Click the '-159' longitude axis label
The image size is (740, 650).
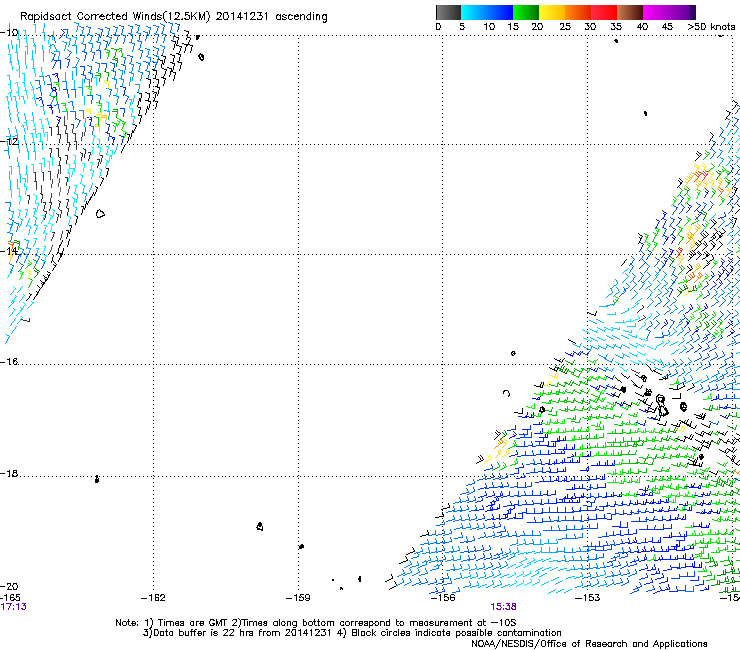(x=298, y=598)
